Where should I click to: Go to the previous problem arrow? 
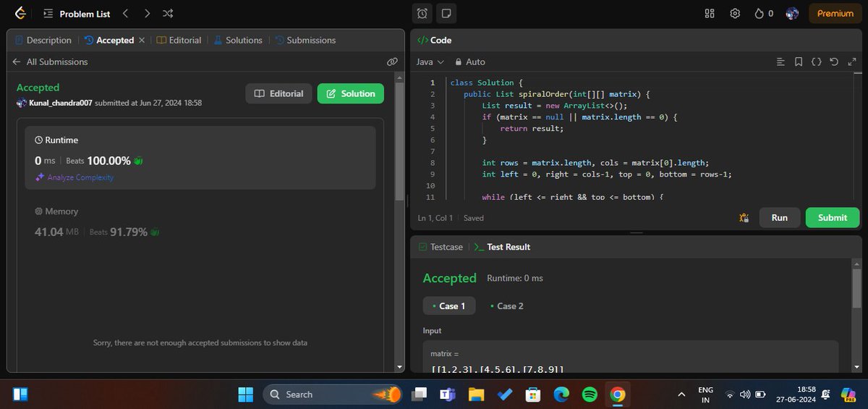tap(125, 14)
